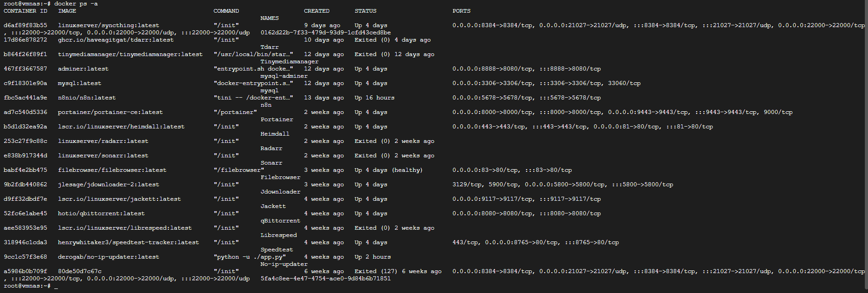Click the container ID d9ff32dbdf7e
Image resolution: width=868 pixels, height=293 pixels.
pyautogui.click(x=25, y=199)
